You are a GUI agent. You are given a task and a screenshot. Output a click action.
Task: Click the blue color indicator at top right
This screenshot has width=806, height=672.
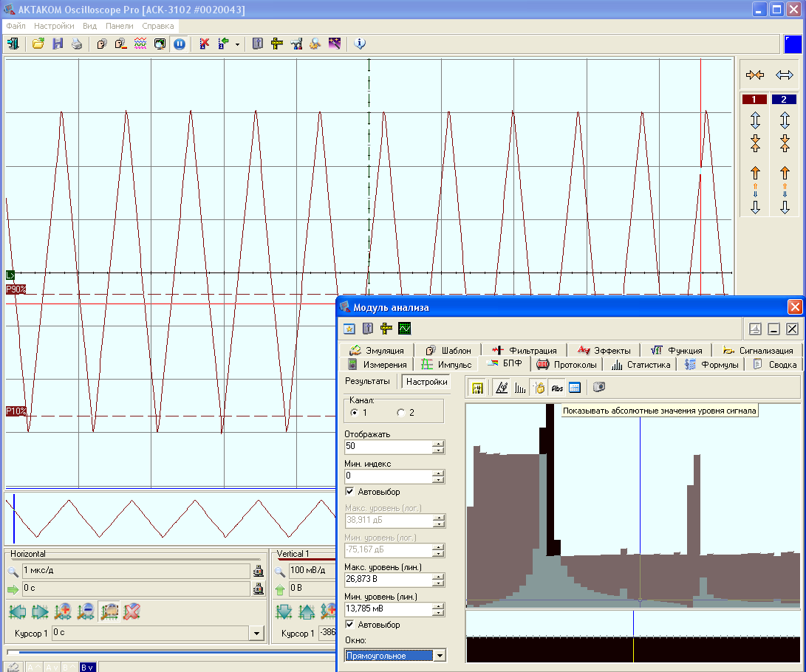coord(793,44)
